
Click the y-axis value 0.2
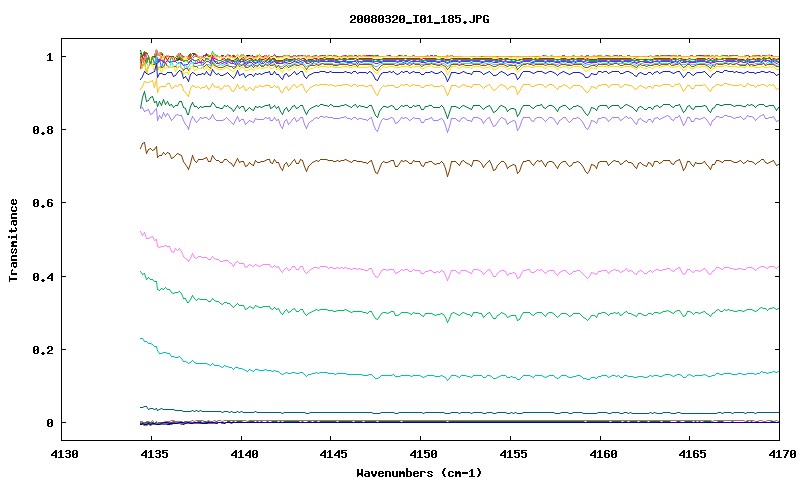pyautogui.click(x=43, y=350)
